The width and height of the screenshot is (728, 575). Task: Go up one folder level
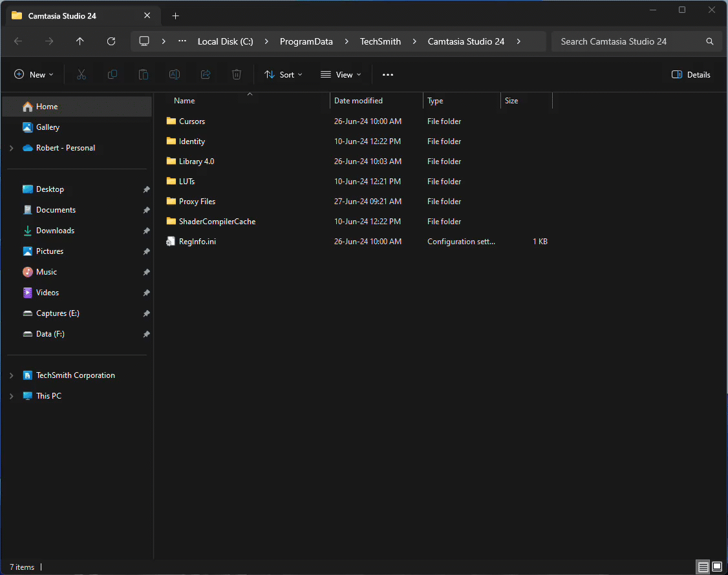tap(80, 41)
